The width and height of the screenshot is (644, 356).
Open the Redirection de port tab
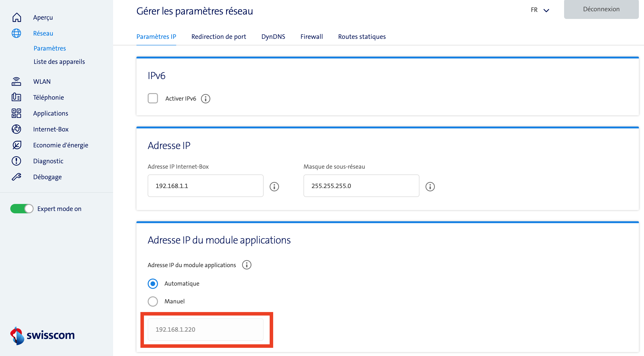pyautogui.click(x=218, y=36)
